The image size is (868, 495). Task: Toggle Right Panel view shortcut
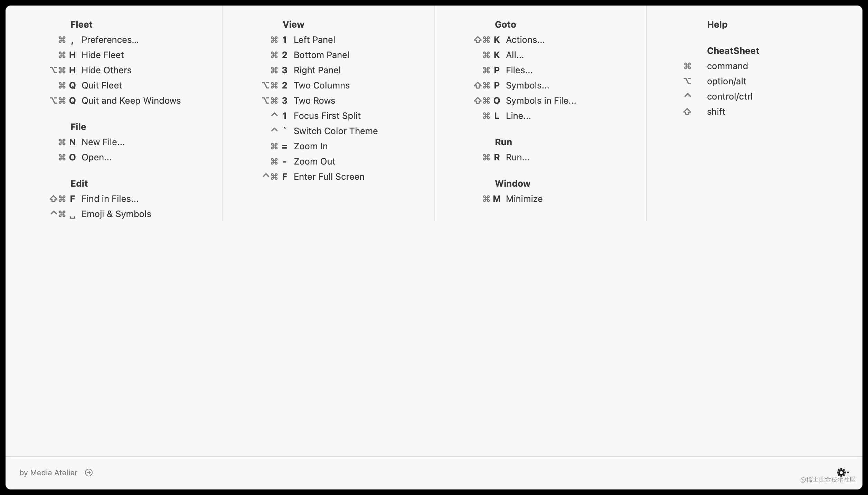(x=318, y=70)
